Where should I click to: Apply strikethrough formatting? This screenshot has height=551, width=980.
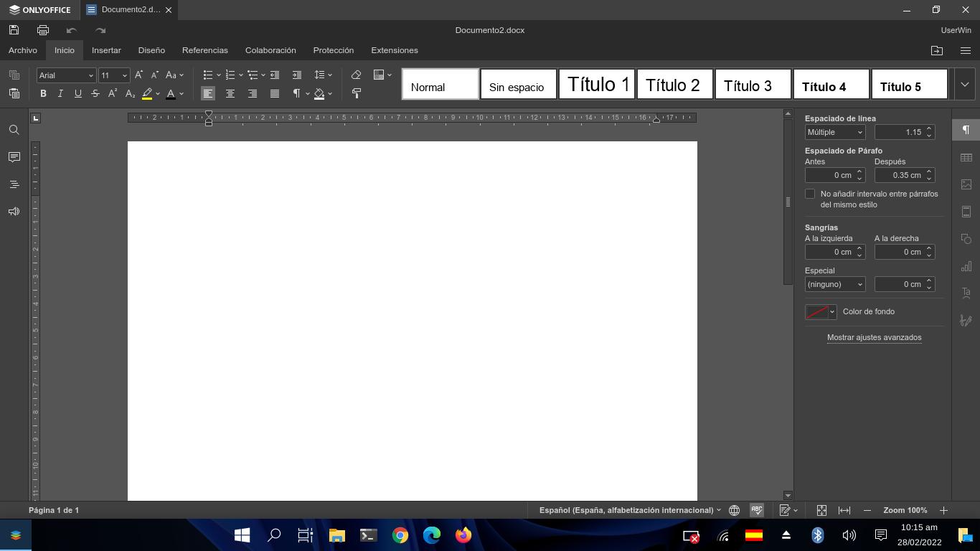(x=95, y=93)
